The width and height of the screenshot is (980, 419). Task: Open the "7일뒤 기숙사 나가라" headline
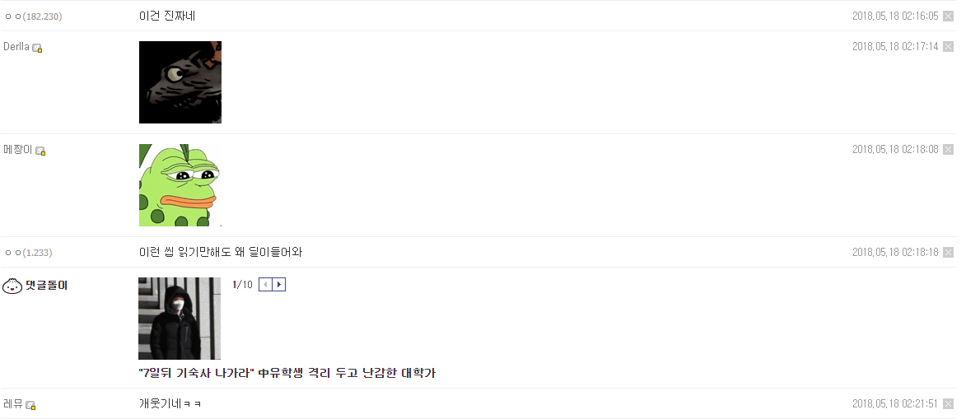click(x=287, y=374)
